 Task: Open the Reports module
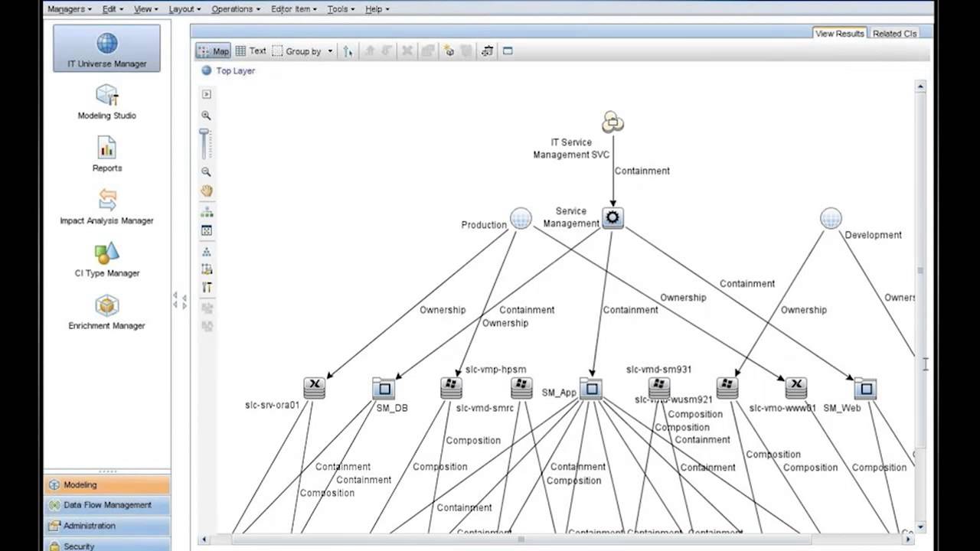[x=106, y=154]
